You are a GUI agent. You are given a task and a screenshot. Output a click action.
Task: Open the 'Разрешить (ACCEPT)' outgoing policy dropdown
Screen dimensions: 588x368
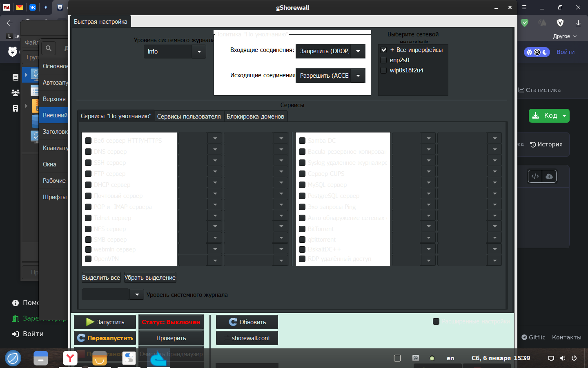point(330,76)
